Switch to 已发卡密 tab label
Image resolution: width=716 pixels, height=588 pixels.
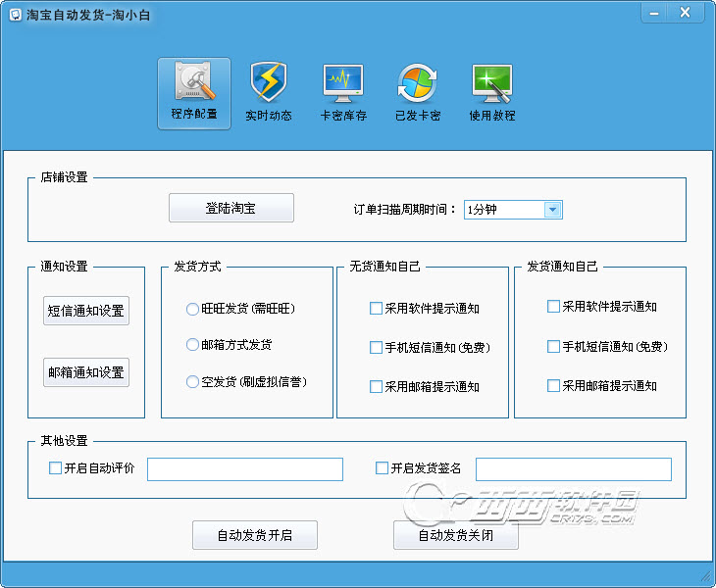[x=418, y=116]
